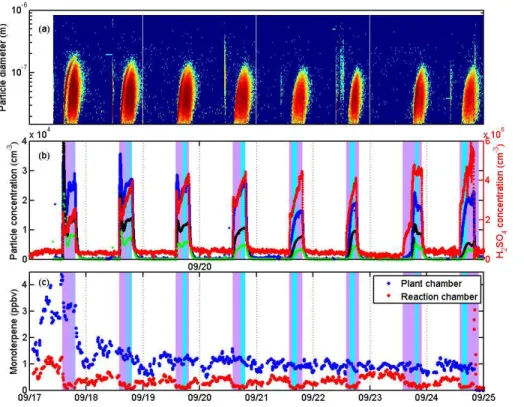Click the red 'x 10^6' scale multiplier
The height and width of the screenshot is (407, 524).
[x=493, y=134]
